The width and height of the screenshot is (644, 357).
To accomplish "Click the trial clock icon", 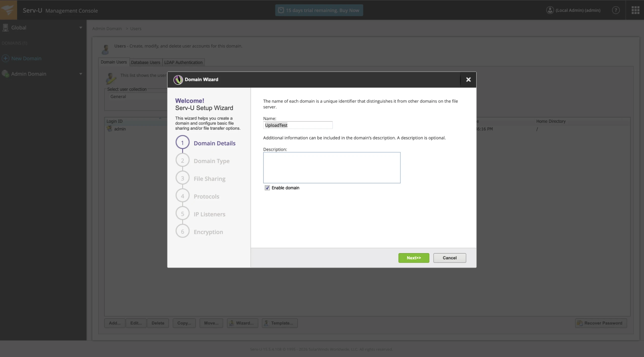I will pyautogui.click(x=281, y=10).
